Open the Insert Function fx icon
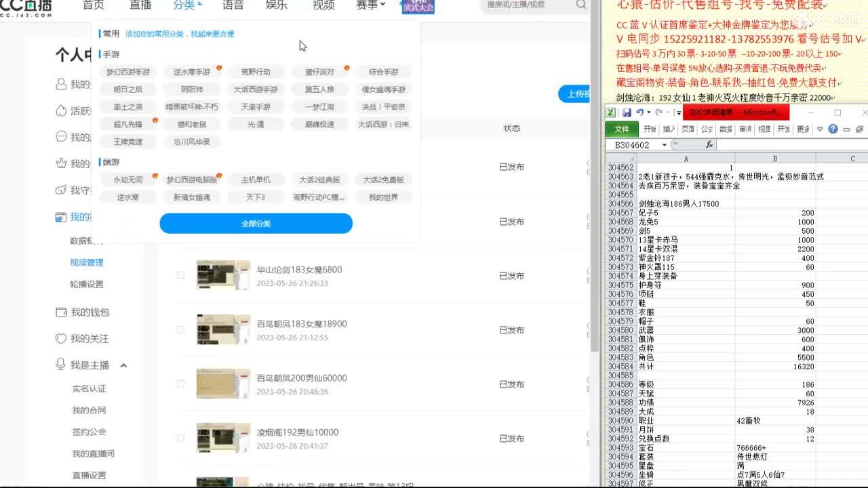The image size is (868, 488). click(709, 144)
